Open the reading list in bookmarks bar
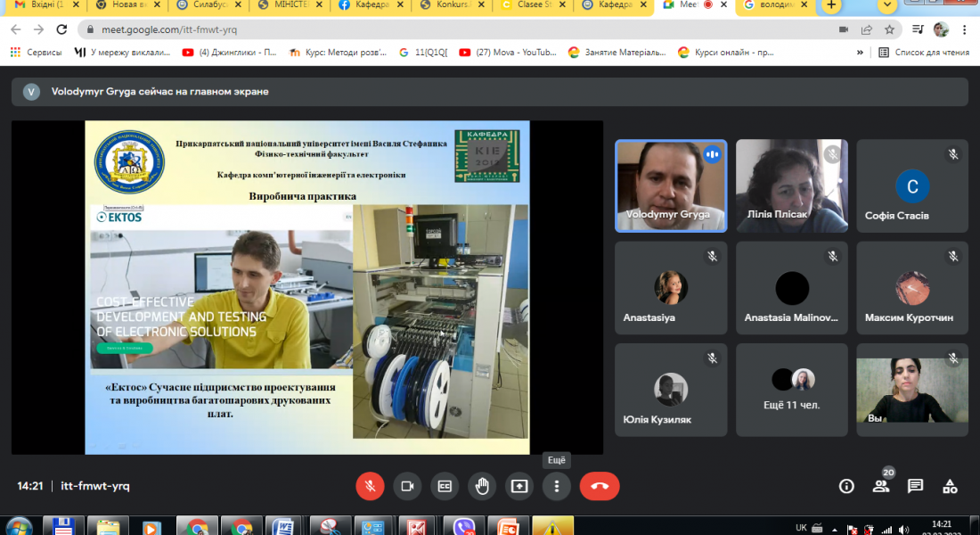Image resolution: width=980 pixels, height=535 pixels. click(923, 53)
